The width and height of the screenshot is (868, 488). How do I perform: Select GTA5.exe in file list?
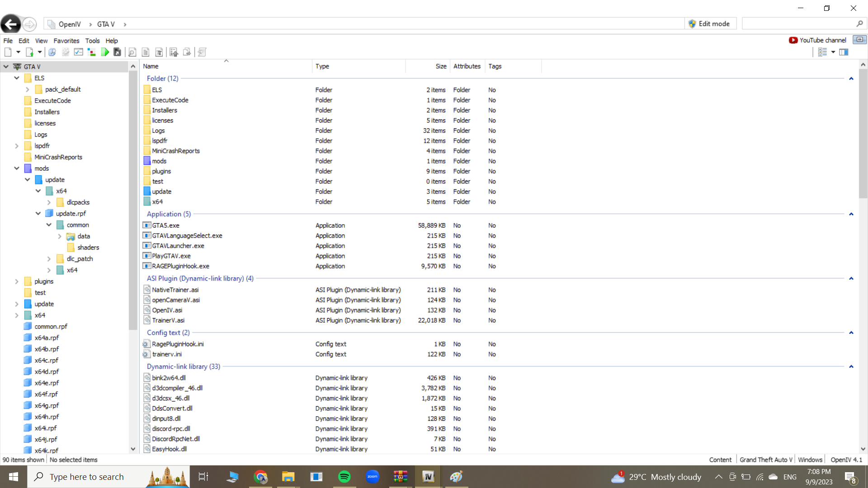tap(165, 225)
